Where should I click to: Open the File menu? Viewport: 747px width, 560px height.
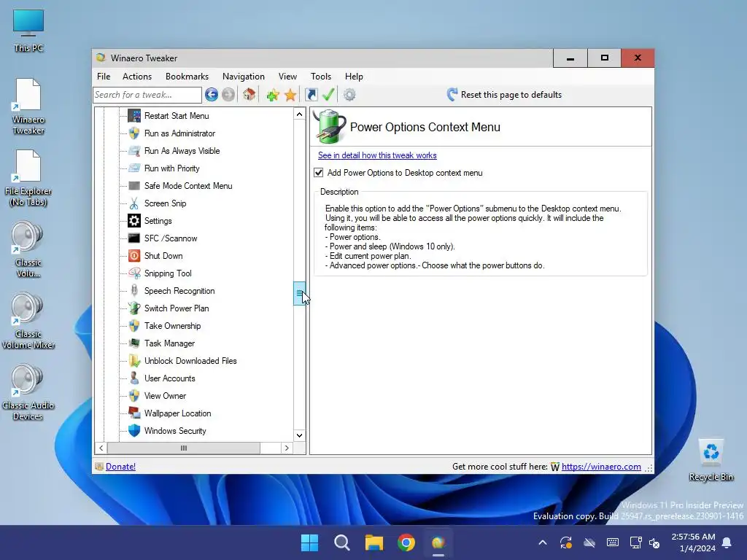104,77
